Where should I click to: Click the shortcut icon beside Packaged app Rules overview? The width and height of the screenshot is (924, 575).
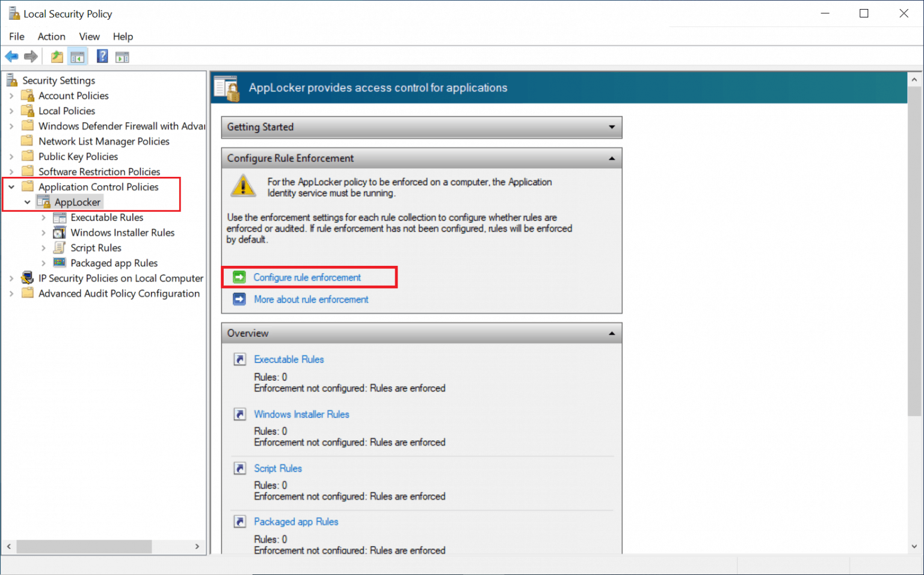240,521
